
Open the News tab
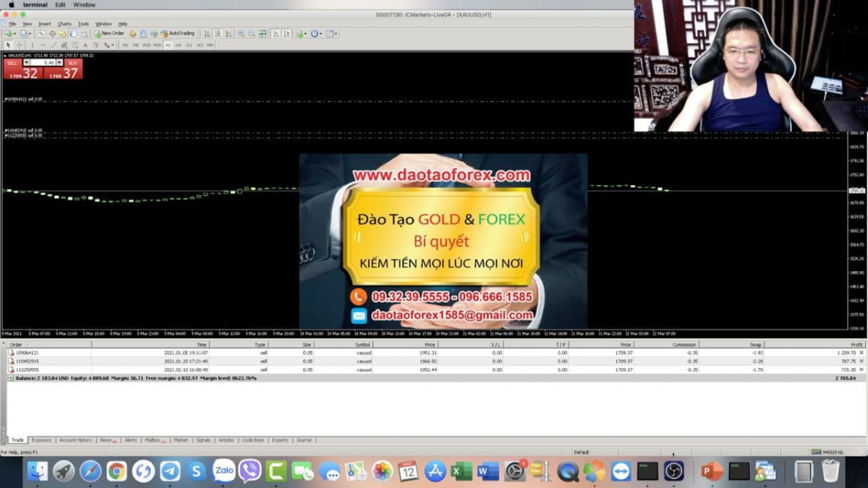pyautogui.click(x=107, y=440)
